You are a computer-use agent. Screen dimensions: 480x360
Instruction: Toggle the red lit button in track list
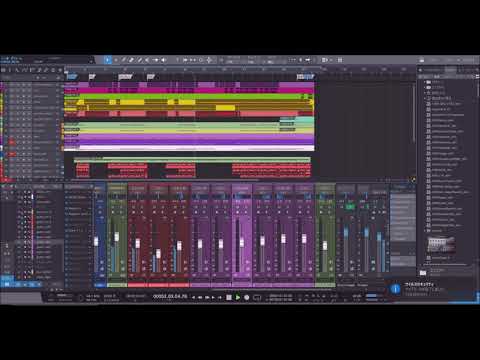[12, 142]
